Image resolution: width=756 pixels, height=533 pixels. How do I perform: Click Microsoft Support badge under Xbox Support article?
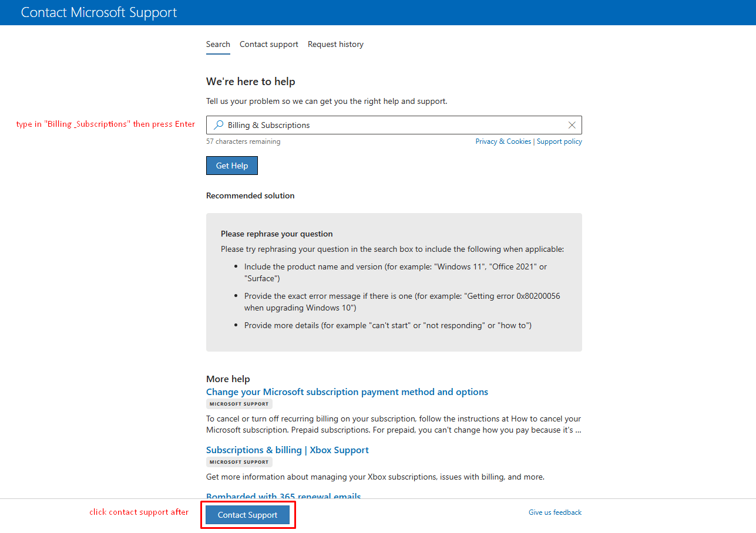(x=239, y=462)
